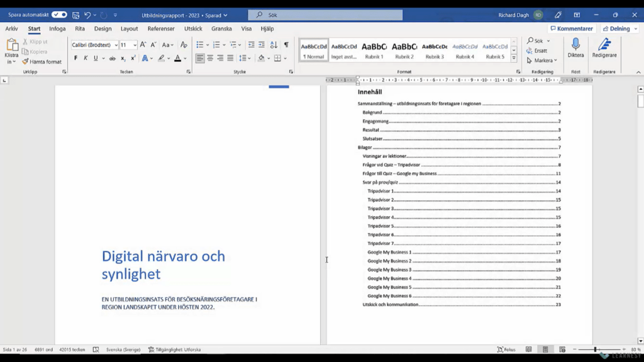644x362 pixels.
Task: Justify the text
Action: tap(230, 58)
